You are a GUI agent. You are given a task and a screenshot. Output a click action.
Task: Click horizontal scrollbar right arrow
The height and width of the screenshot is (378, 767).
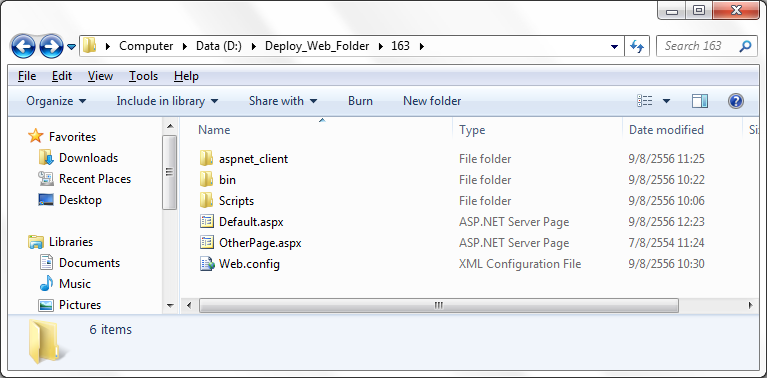tap(750, 306)
